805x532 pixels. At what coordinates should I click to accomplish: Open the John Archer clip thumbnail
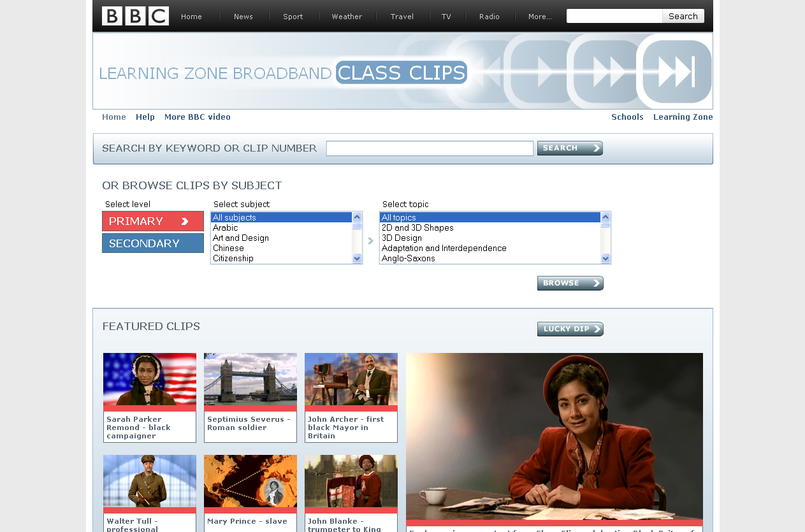tap(351, 379)
